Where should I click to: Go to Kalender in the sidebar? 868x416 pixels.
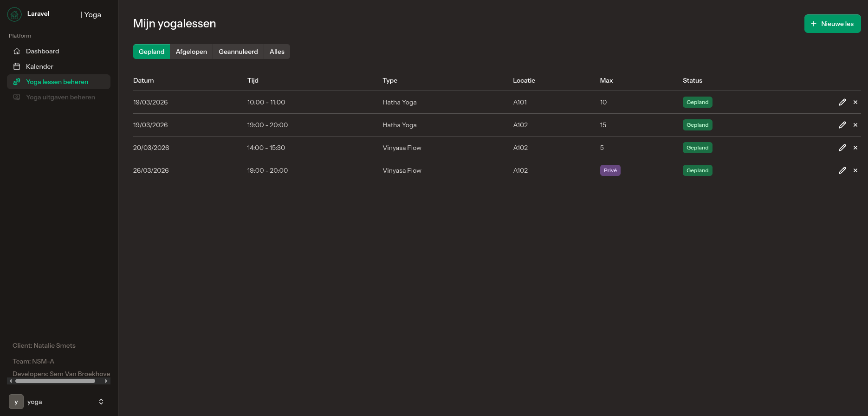click(39, 66)
